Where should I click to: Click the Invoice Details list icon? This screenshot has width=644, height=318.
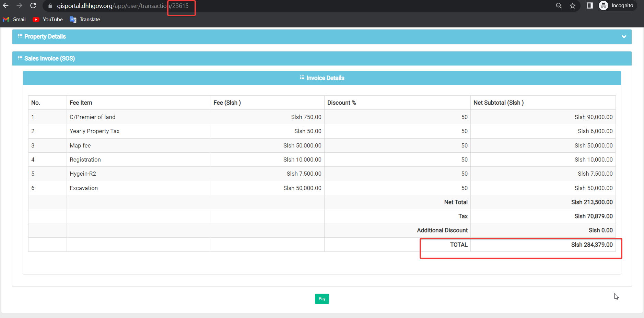302,78
